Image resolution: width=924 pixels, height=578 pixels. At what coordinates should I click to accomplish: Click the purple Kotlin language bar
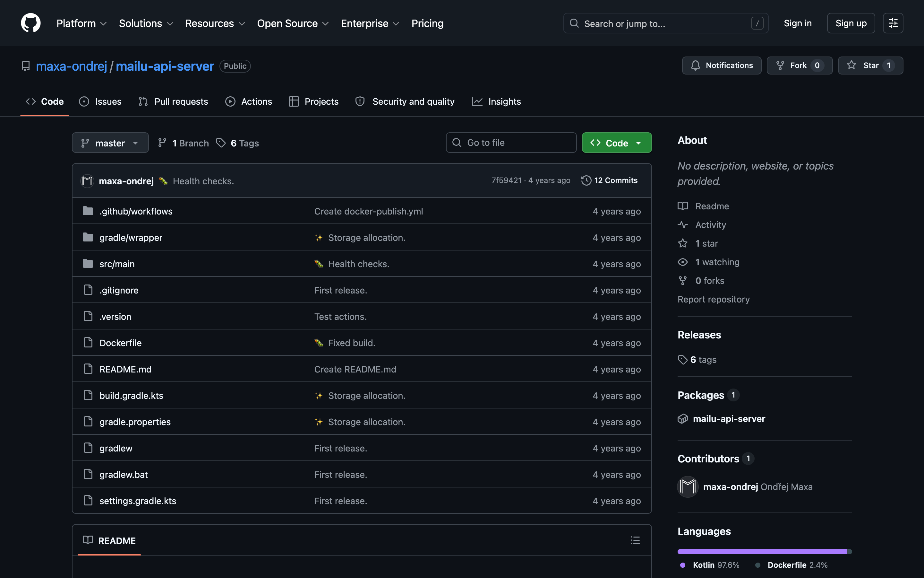762,551
